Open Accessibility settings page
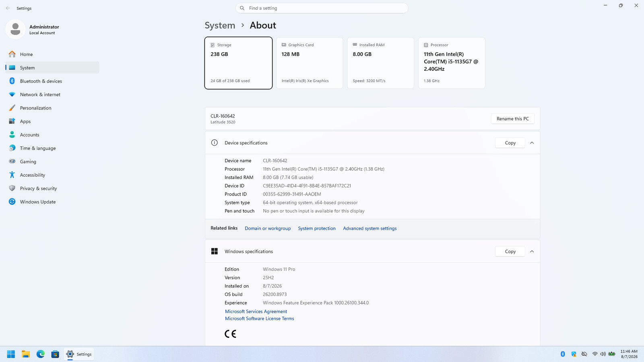Image resolution: width=644 pixels, height=362 pixels. pos(52,175)
